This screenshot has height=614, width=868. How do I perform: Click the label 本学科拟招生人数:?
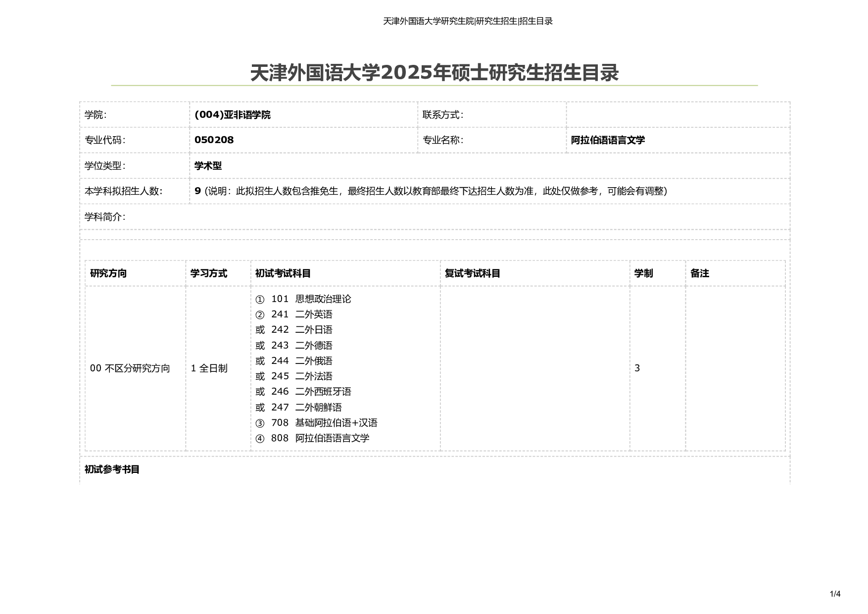pyautogui.click(x=123, y=191)
